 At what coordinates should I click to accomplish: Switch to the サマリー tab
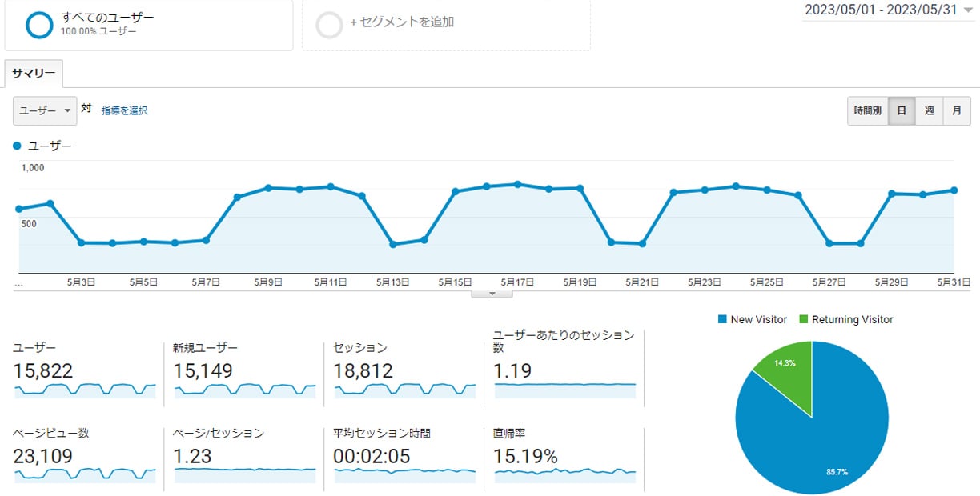(x=33, y=73)
